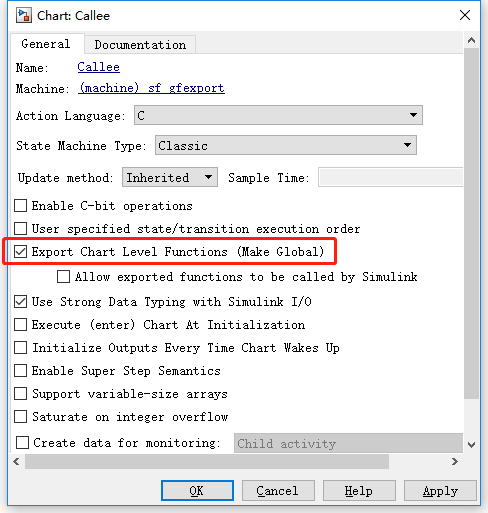Switch to the Documentation tab
Image resolution: width=488 pixels, height=513 pixels.
coord(140,45)
